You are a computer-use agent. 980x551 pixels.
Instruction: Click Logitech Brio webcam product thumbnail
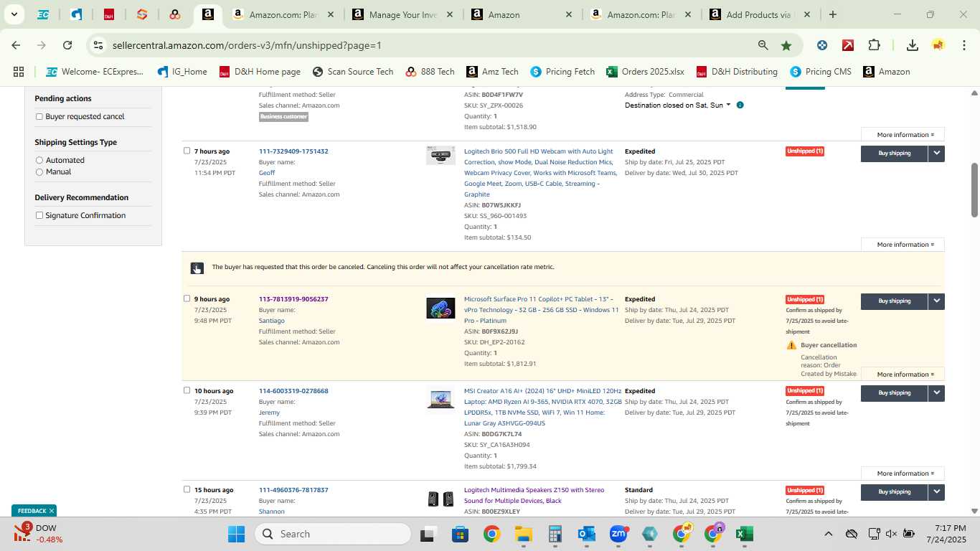pos(440,156)
